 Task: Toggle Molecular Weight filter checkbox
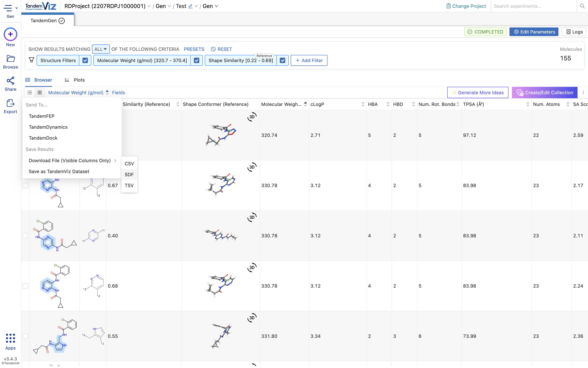click(x=197, y=60)
